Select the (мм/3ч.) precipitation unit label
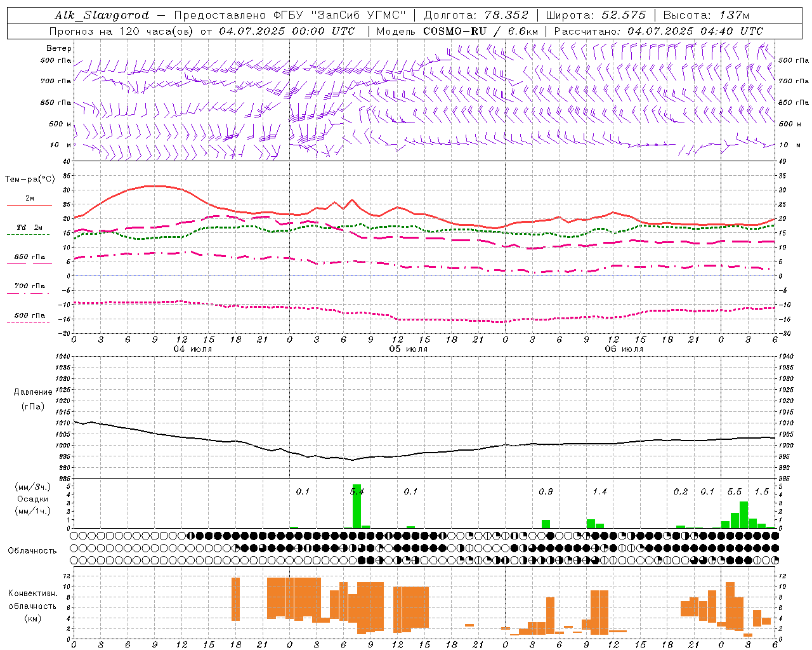Screen dimensions: 812x650 tap(32, 487)
